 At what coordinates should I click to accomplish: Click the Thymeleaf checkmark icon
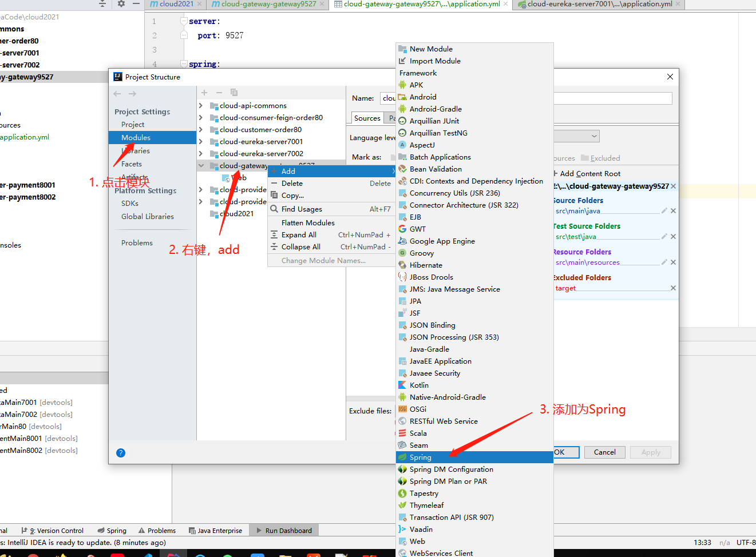[402, 506]
